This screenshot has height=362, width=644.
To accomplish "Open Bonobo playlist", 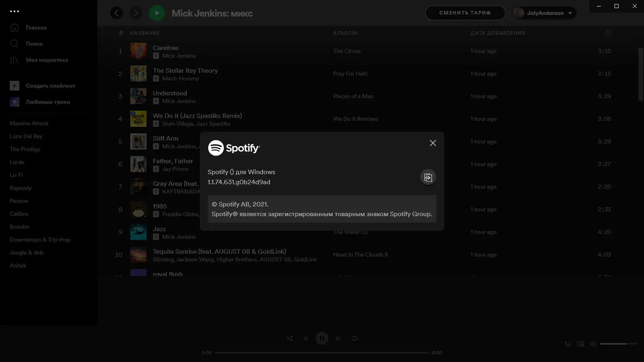I will (x=19, y=227).
